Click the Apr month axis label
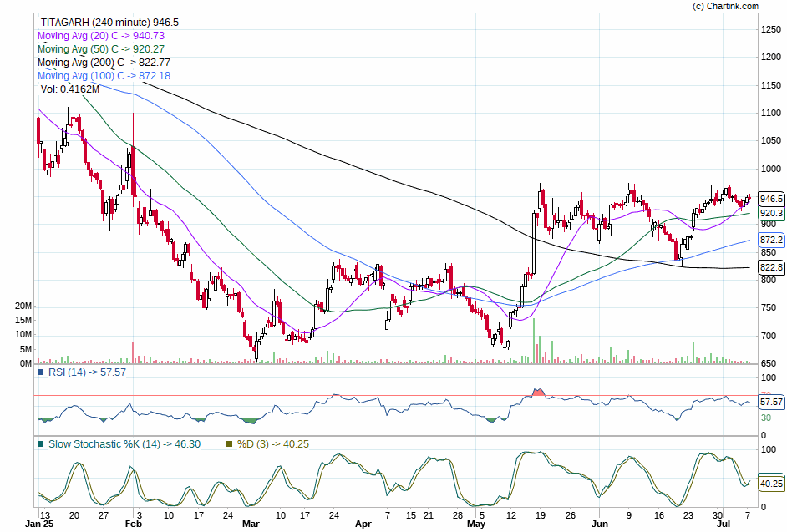 coord(363,524)
